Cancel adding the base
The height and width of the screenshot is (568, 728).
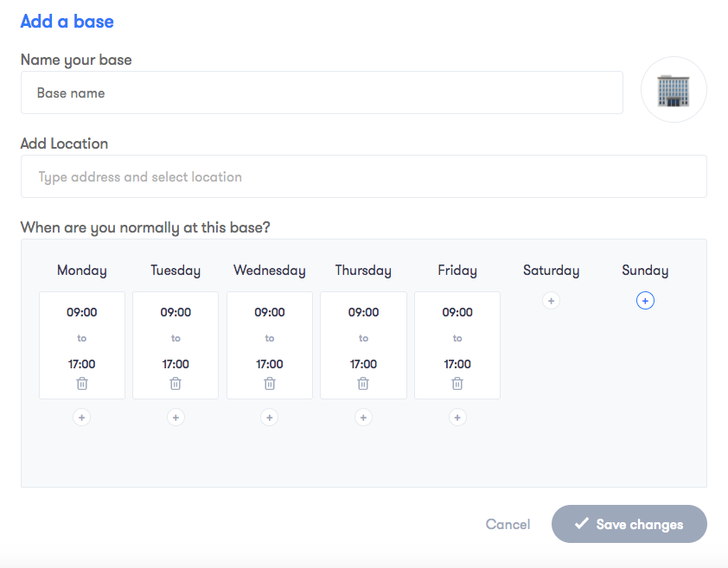click(508, 524)
